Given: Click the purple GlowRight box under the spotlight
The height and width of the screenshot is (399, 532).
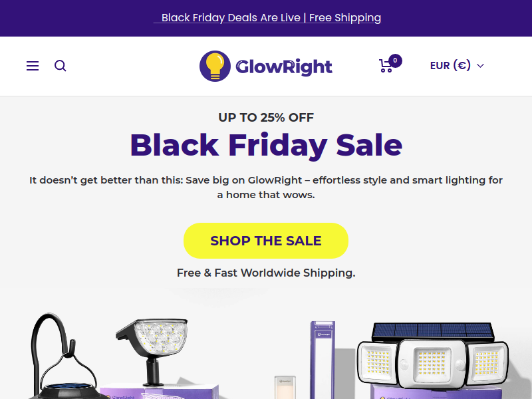Looking at the screenshot, I should [x=160, y=392].
